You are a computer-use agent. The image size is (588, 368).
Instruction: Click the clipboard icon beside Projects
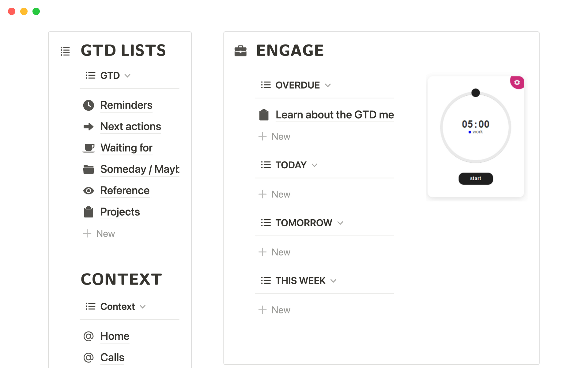pyautogui.click(x=89, y=212)
